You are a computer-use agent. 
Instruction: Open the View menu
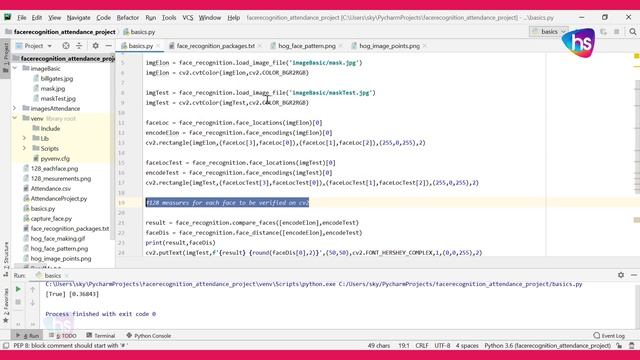pos(54,18)
